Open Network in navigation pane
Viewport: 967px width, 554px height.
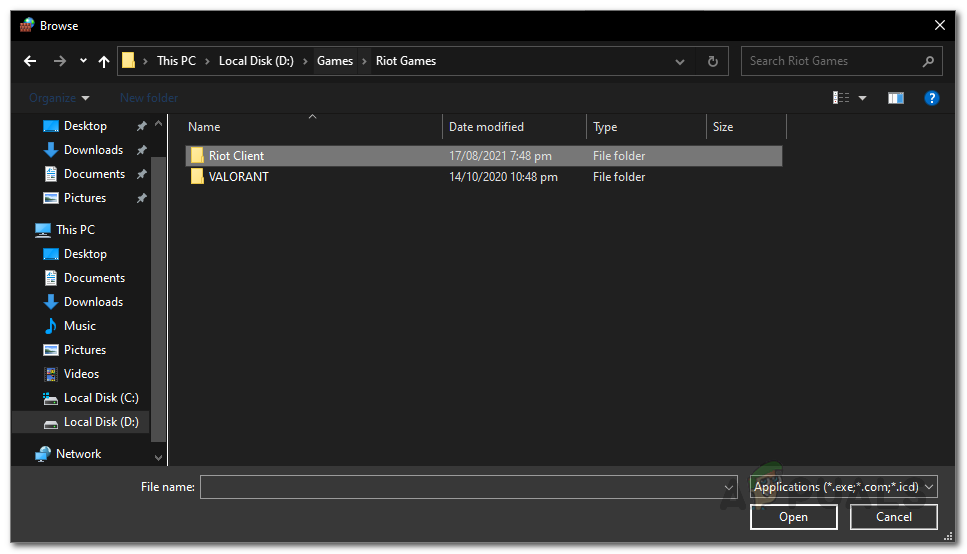tap(78, 454)
